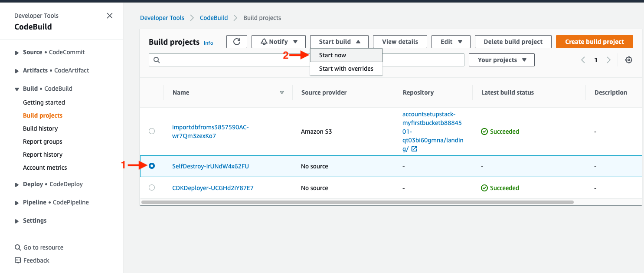Toggle the Start build dropdown
This screenshot has width=644, height=273.
click(339, 42)
